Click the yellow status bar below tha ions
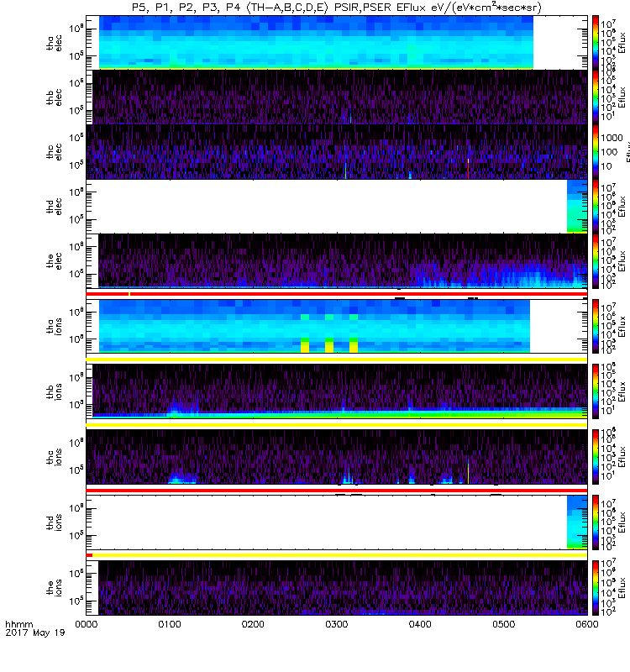Viewport: 630px width, 672px height. [x=337, y=360]
